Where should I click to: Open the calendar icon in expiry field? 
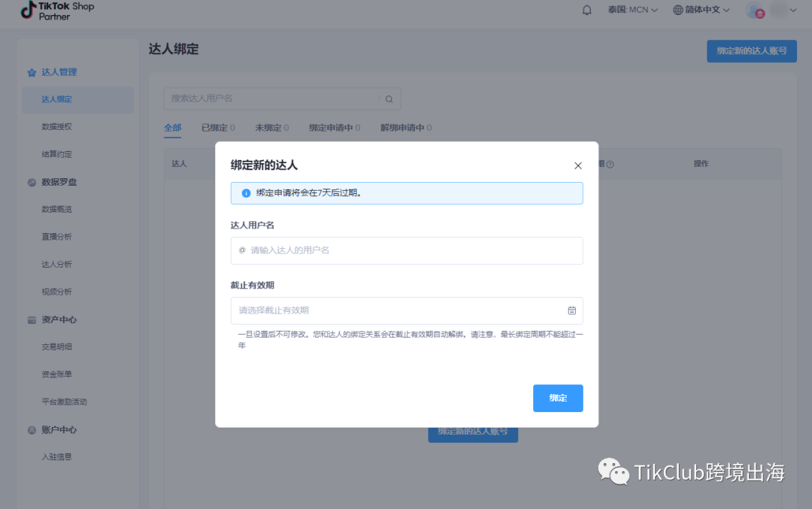[x=571, y=311]
